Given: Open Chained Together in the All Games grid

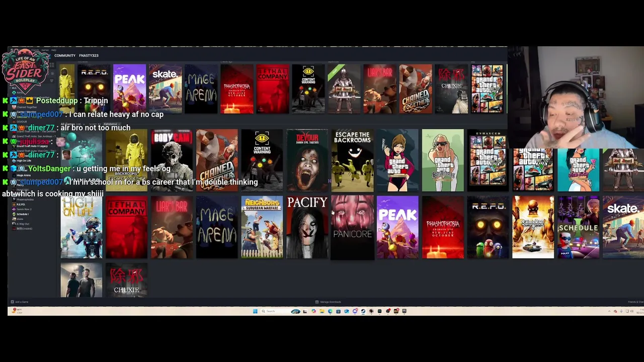Looking at the screenshot, I should [x=217, y=160].
